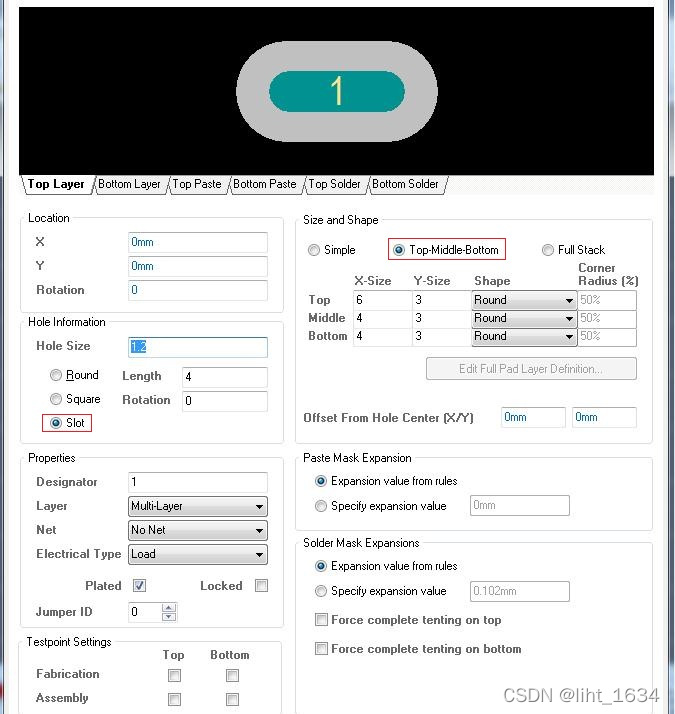Expand the Electrical Type dropdown

tap(198, 554)
